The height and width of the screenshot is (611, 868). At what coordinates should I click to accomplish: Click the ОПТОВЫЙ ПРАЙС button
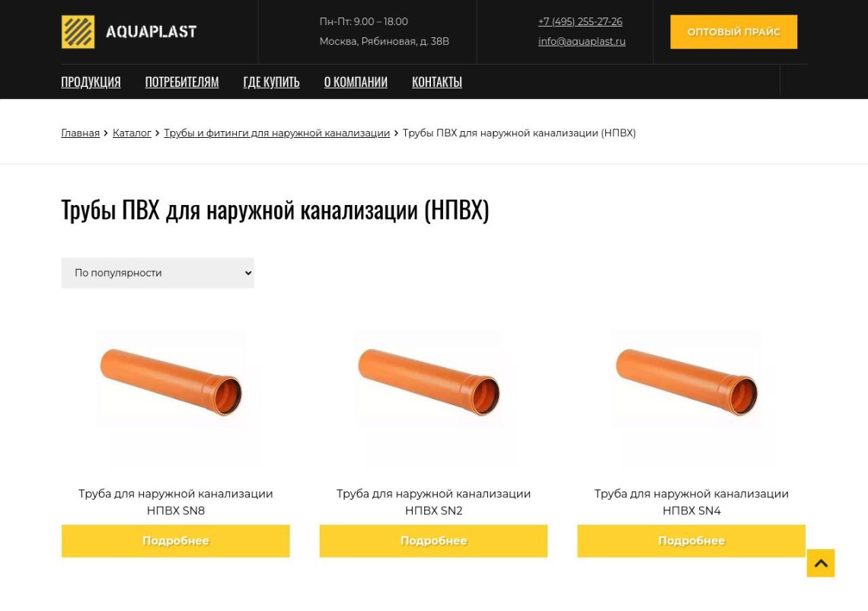coord(733,31)
